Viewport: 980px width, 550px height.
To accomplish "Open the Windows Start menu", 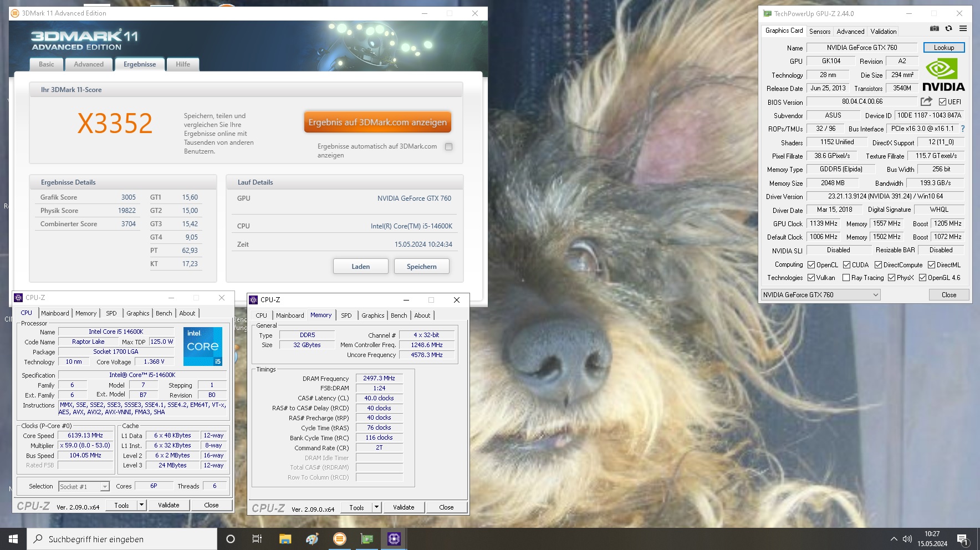I will pyautogui.click(x=13, y=539).
